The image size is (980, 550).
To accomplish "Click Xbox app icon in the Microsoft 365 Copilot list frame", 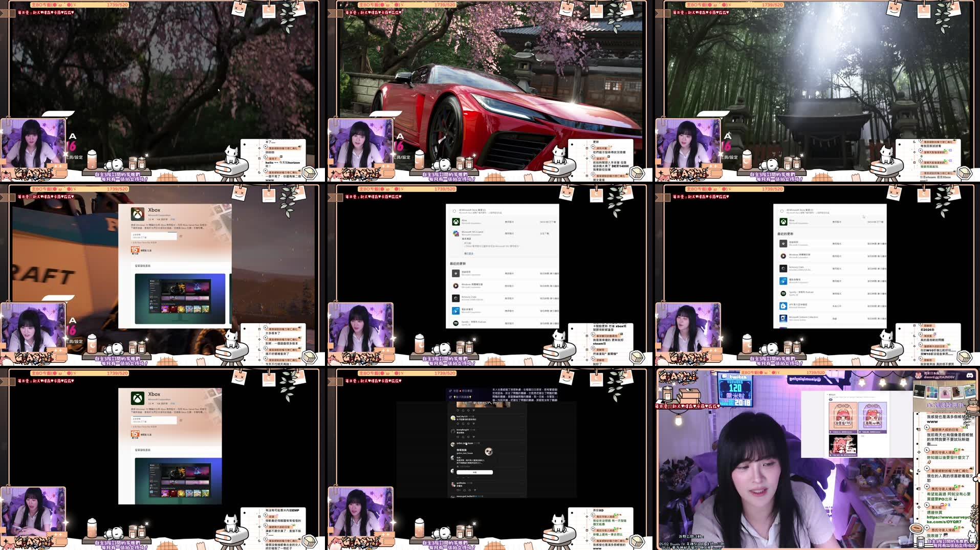I will click(455, 222).
